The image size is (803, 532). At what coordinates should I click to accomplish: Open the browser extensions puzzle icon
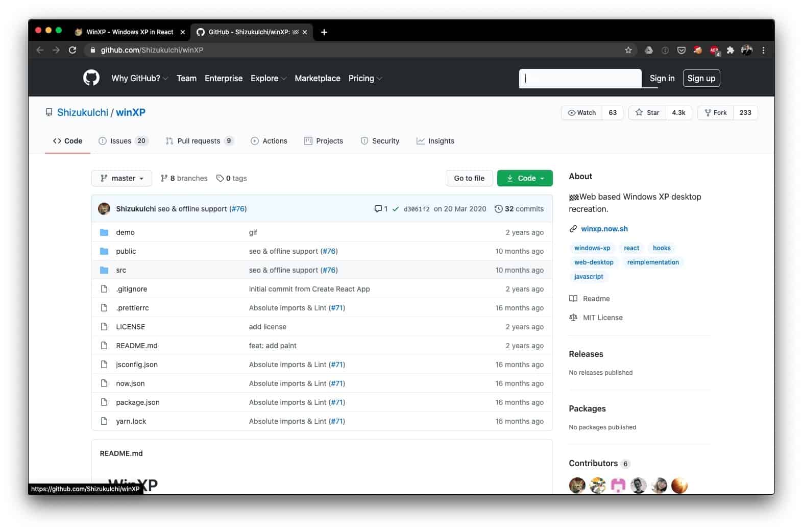pos(731,50)
